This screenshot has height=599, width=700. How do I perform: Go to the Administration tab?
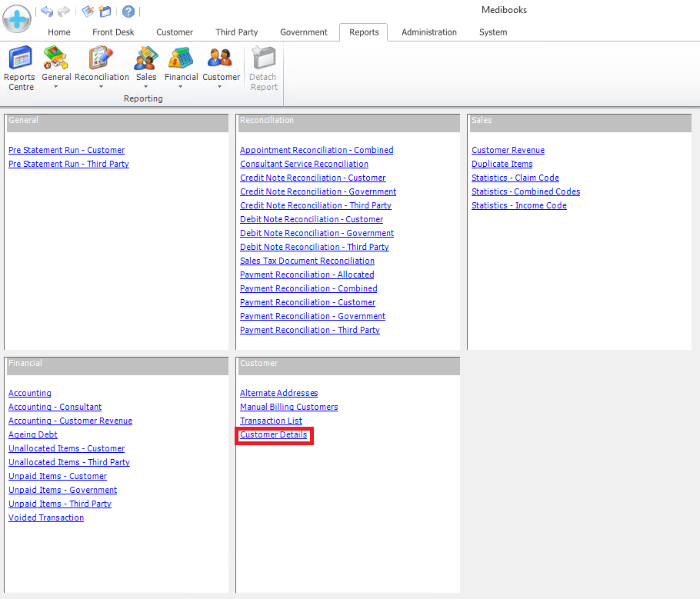(429, 32)
